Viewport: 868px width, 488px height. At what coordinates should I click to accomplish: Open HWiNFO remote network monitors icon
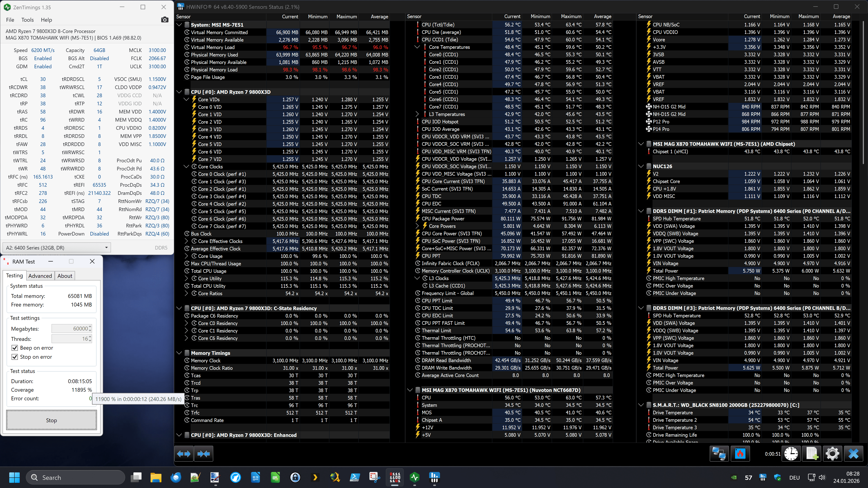click(x=719, y=454)
